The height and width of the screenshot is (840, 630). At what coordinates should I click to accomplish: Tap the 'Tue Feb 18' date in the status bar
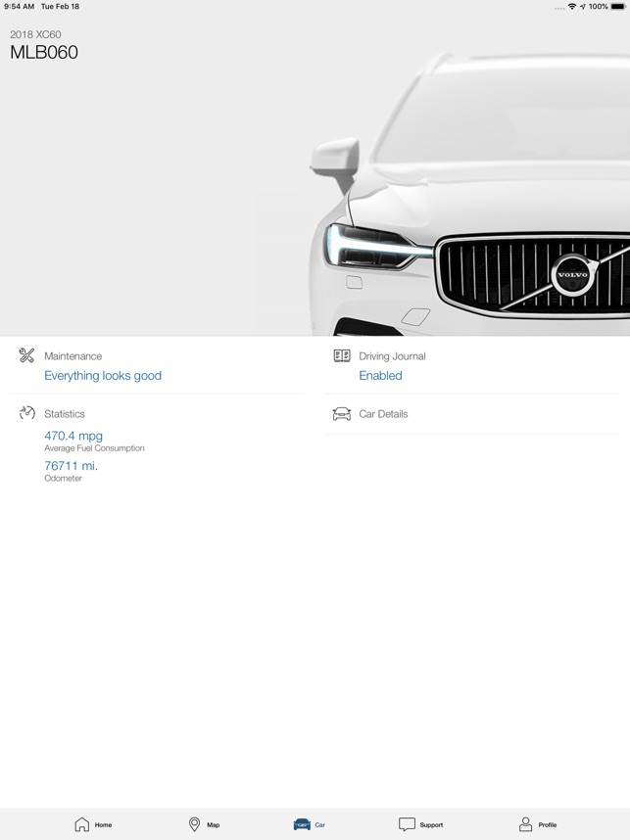pos(60,7)
